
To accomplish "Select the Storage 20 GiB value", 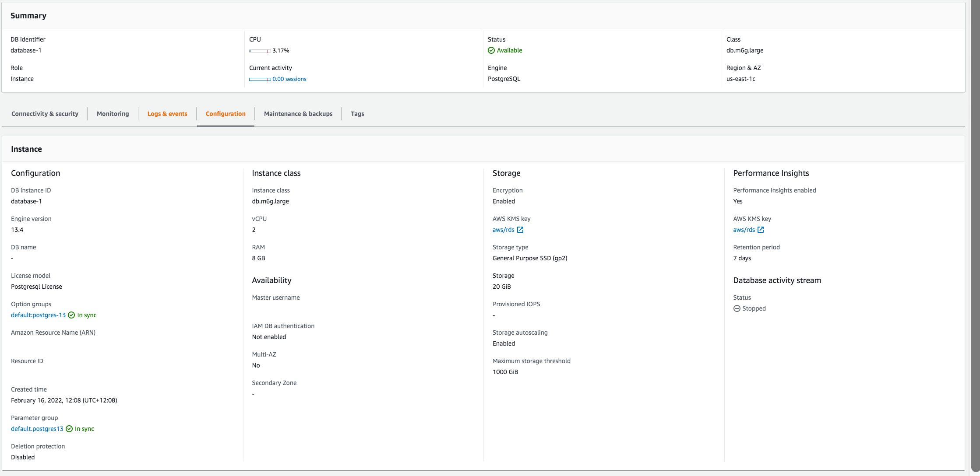I will pyautogui.click(x=502, y=287).
